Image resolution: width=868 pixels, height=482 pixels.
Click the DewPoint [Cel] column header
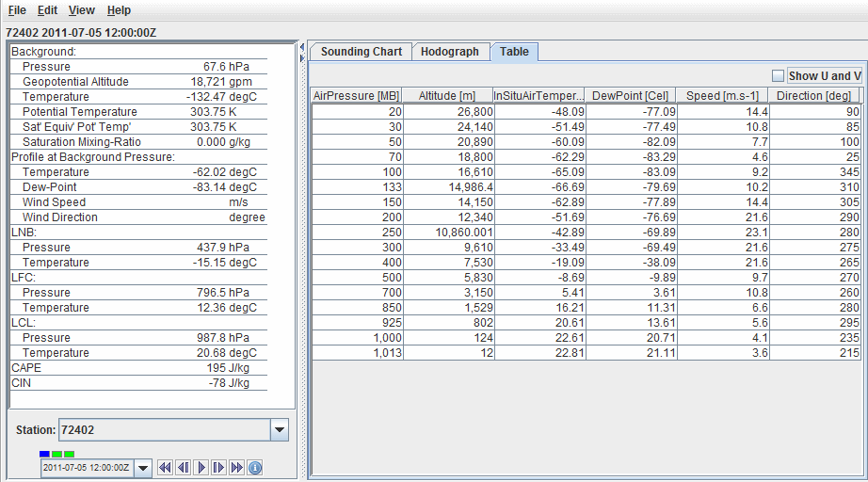coord(631,96)
